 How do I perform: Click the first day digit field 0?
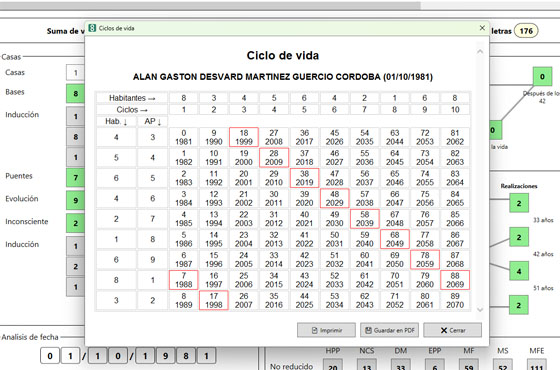click(x=50, y=356)
